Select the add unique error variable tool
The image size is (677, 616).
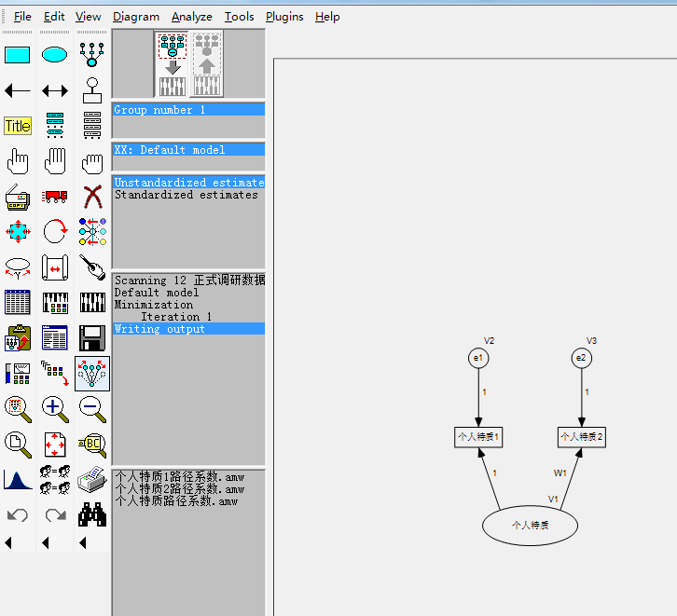92,90
